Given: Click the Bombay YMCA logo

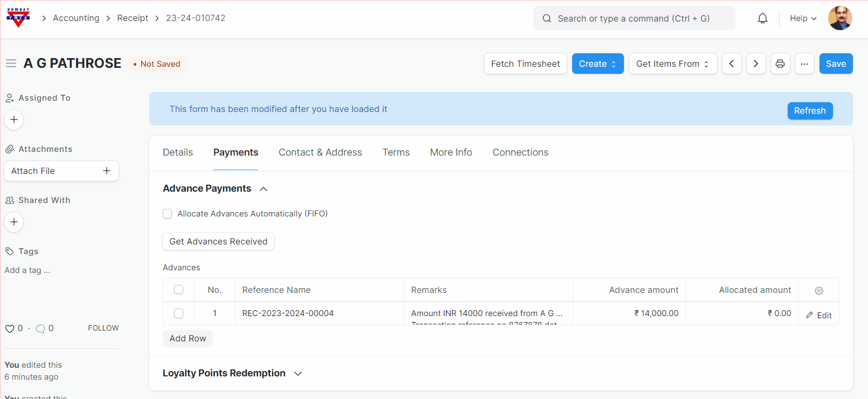Looking at the screenshot, I should coord(18,18).
